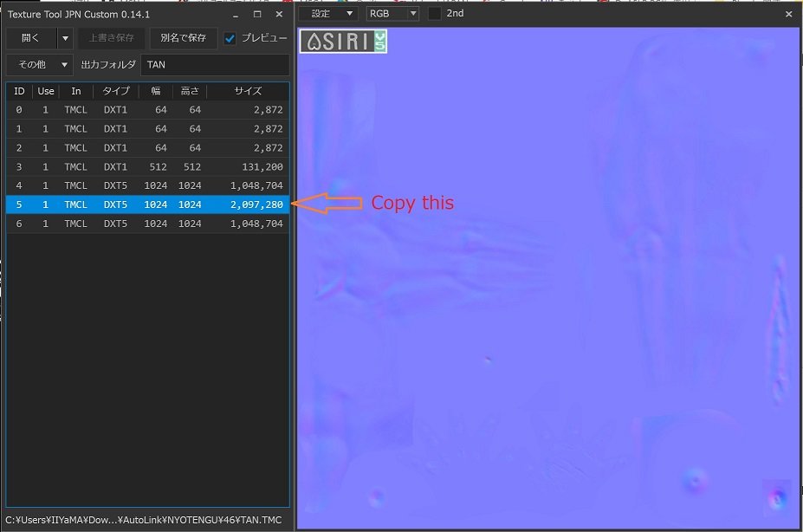The image size is (803, 532).
Task: Click the normal map texture preview
Action: (548, 278)
